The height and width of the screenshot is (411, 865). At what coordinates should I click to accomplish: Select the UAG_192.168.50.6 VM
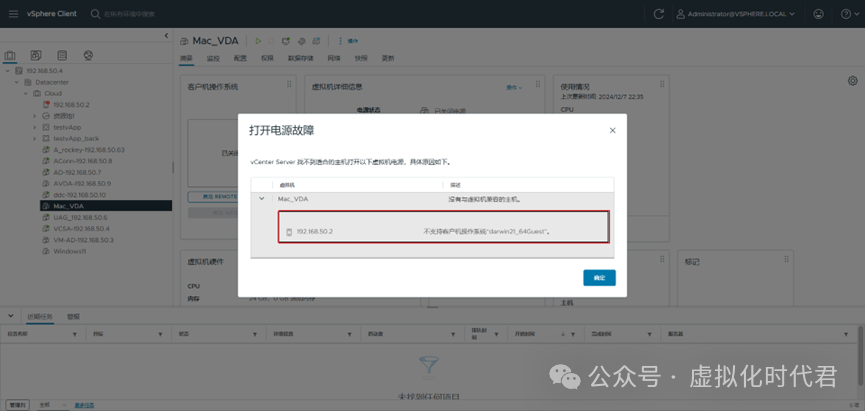(x=81, y=217)
